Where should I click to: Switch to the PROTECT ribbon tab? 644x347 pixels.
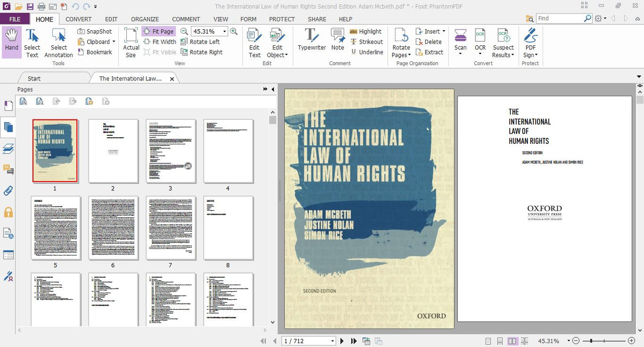[282, 19]
